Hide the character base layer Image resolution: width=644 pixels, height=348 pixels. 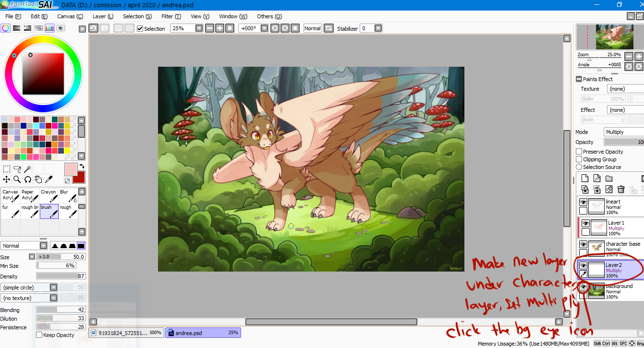tap(583, 244)
